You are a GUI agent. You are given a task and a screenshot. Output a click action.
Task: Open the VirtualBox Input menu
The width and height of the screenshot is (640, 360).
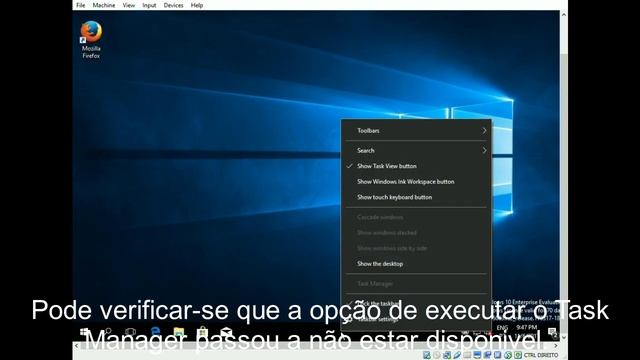pyautogui.click(x=149, y=5)
